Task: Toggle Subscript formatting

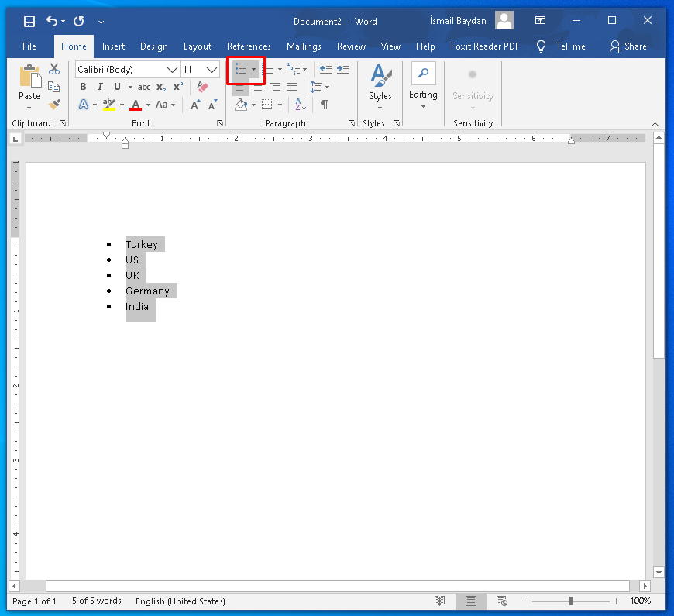Action: [x=161, y=88]
